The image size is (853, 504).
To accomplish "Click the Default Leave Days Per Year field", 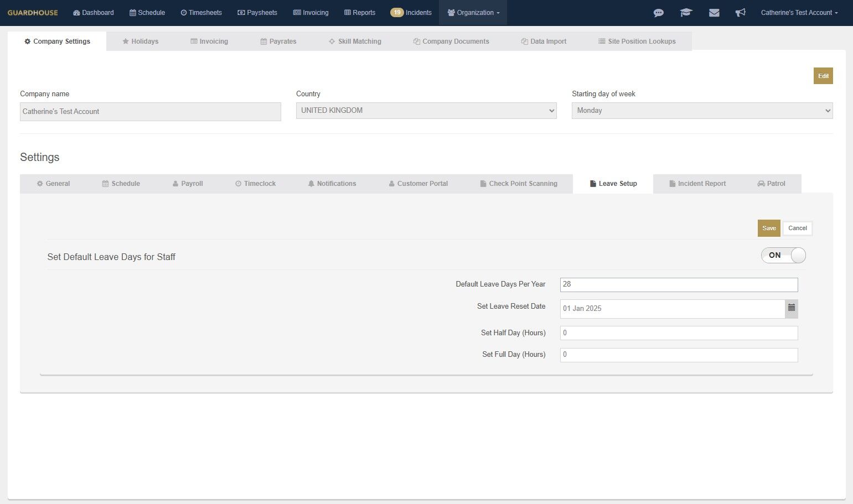I will pyautogui.click(x=679, y=284).
